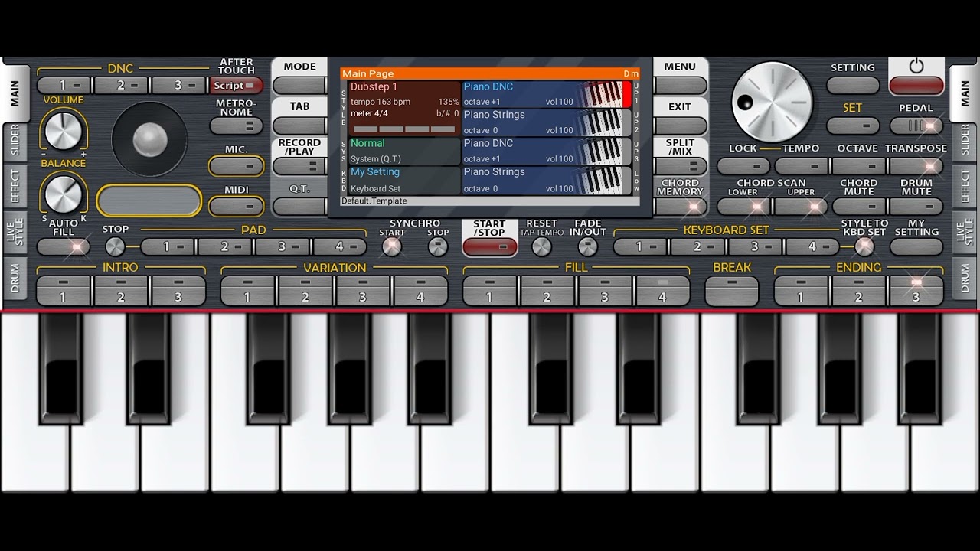Image resolution: width=980 pixels, height=551 pixels.
Task: Open the right Drum tab
Action: coord(964,279)
